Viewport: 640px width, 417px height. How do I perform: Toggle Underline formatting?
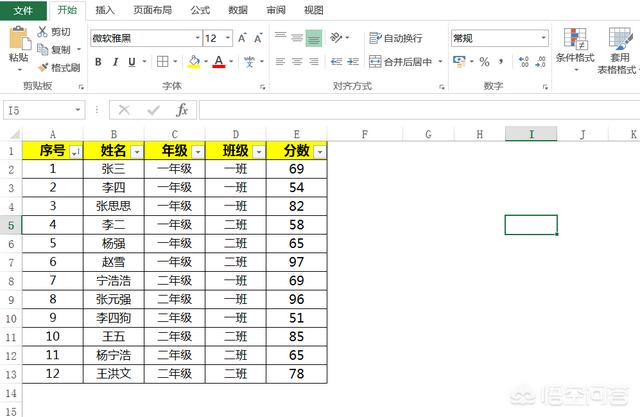coord(132,62)
